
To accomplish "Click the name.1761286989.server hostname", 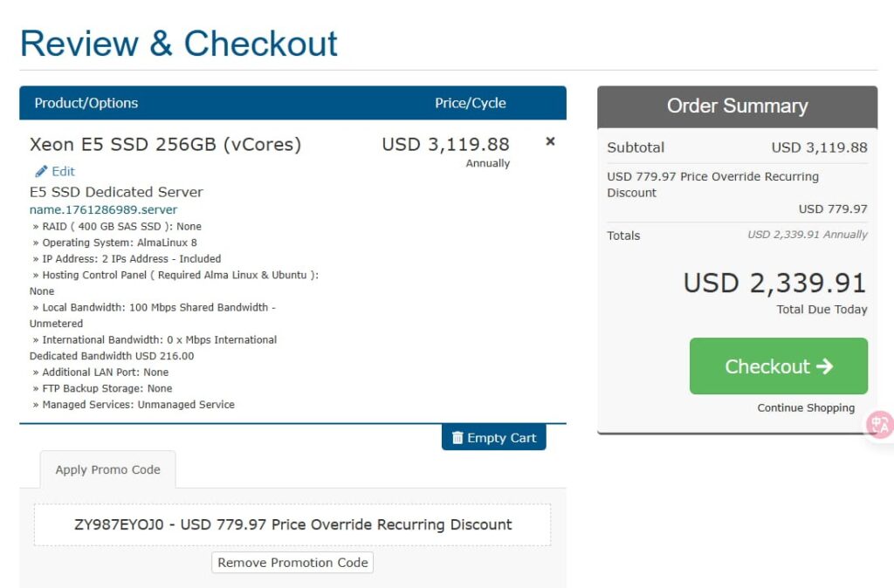I will [103, 209].
